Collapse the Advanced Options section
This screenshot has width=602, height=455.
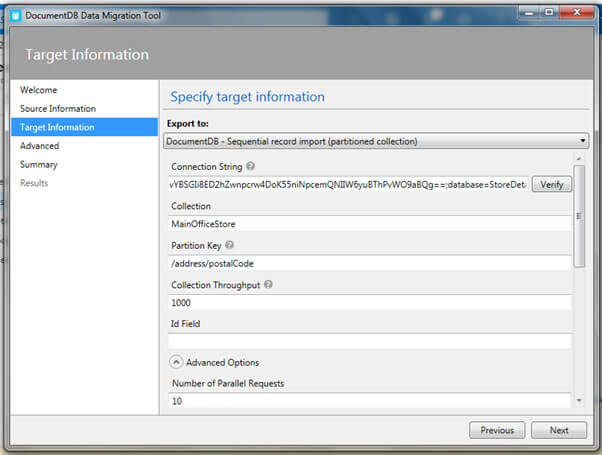176,362
